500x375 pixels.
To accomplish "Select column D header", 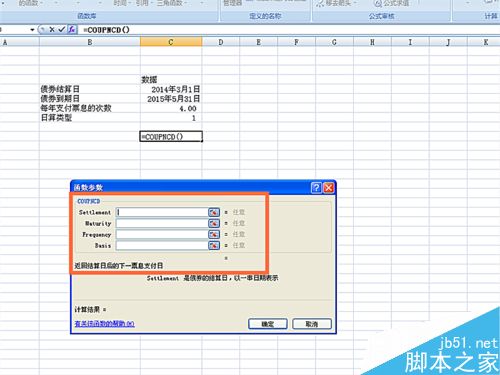I will (221, 42).
